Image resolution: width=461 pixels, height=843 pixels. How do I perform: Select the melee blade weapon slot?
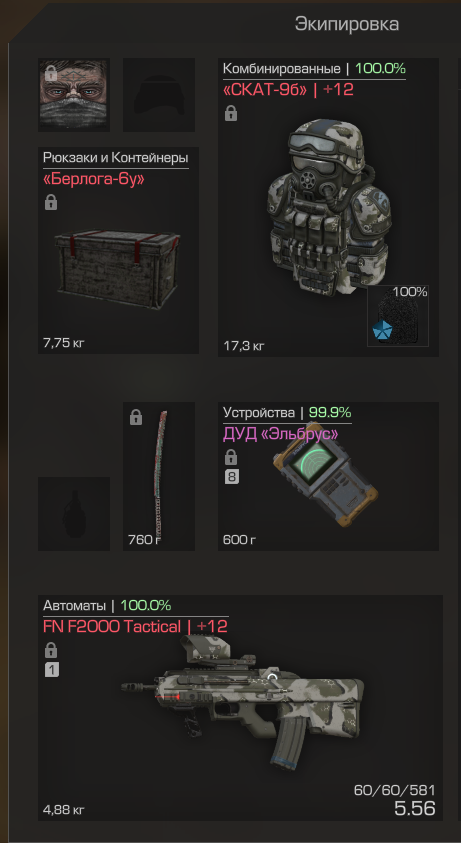(159, 476)
